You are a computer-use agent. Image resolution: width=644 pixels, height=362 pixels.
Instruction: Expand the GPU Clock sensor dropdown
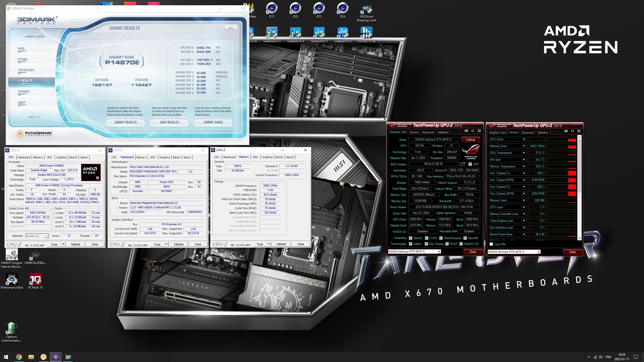pyautogui.click(x=524, y=139)
